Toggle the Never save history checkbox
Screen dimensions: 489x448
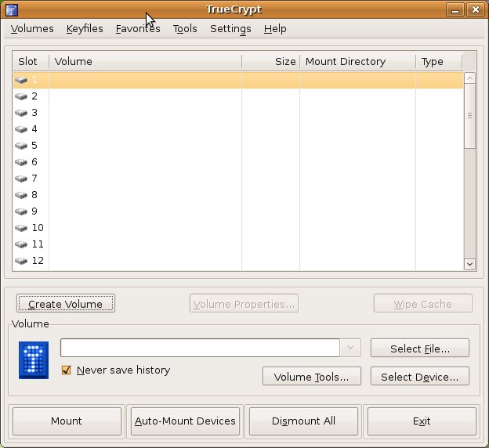[67, 370]
